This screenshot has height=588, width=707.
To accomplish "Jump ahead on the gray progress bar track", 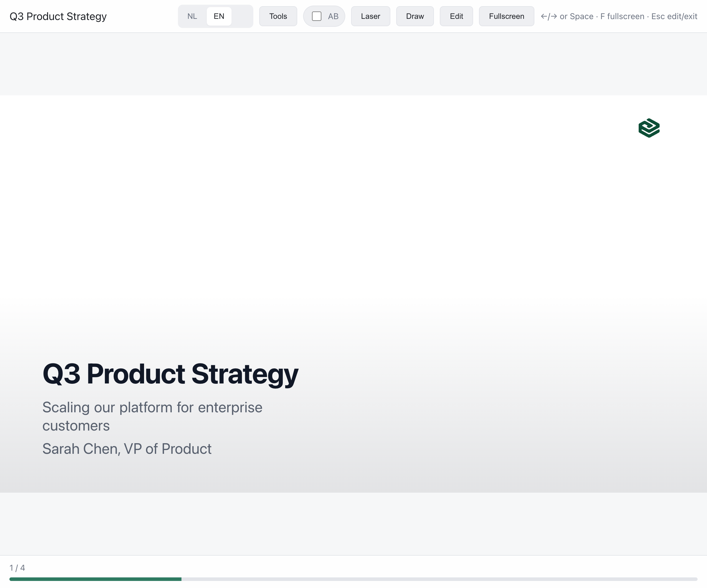I will pos(439,579).
